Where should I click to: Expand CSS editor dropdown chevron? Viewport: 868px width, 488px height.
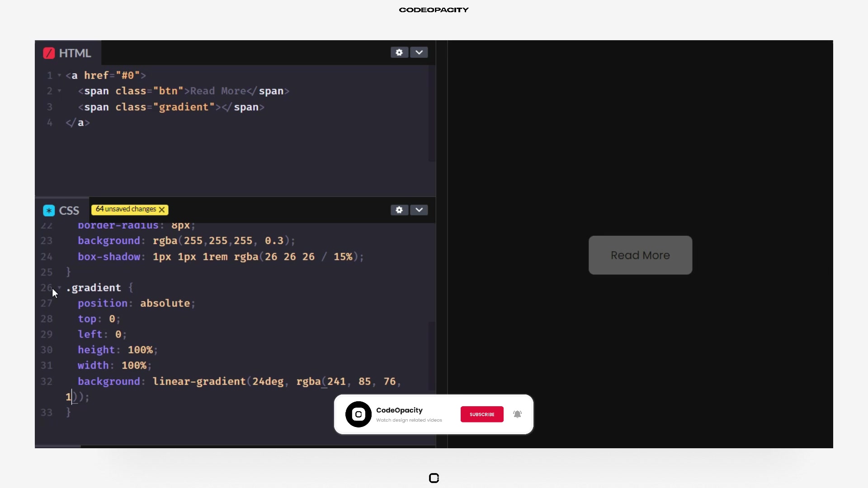tap(419, 210)
